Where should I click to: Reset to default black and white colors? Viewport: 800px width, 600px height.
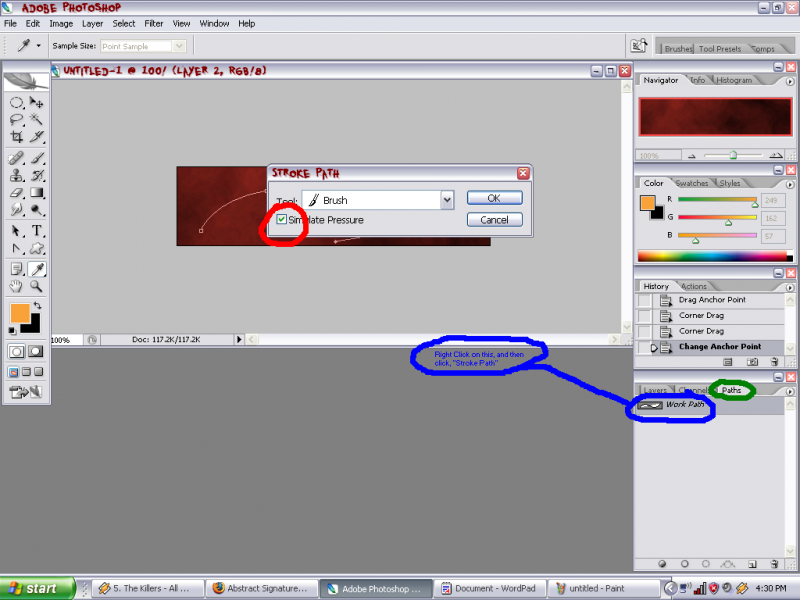[12, 331]
